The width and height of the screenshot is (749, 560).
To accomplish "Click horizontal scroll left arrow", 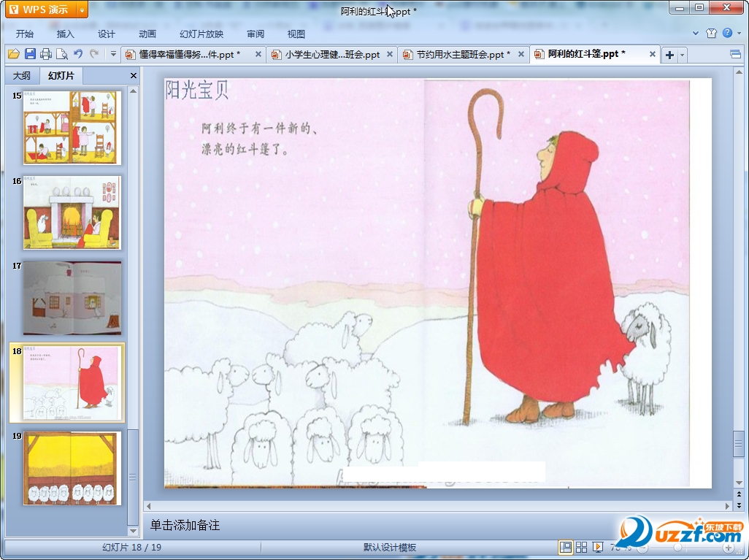I will pyautogui.click(x=148, y=506).
